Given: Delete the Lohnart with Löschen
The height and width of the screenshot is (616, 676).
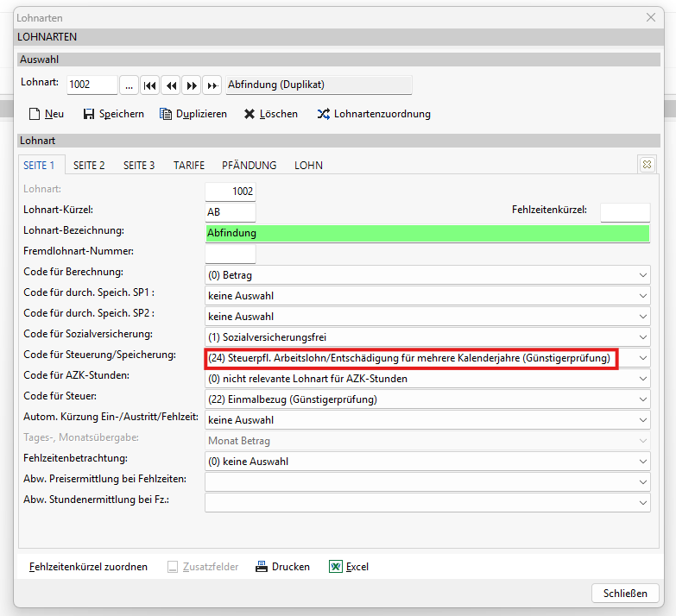Looking at the screenshot, I should [x=271, y=114].
